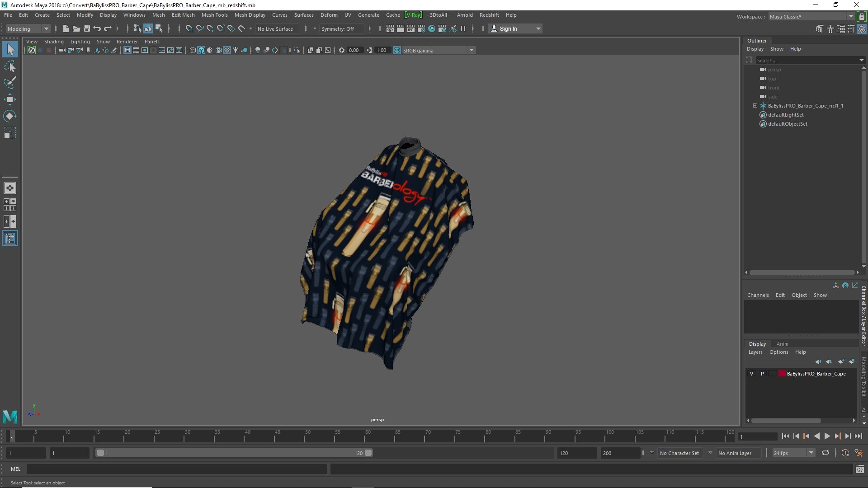Image resolution: width=868 pixels, height=488 pixels.
Task: Move selected layer down
Action: 829,361
